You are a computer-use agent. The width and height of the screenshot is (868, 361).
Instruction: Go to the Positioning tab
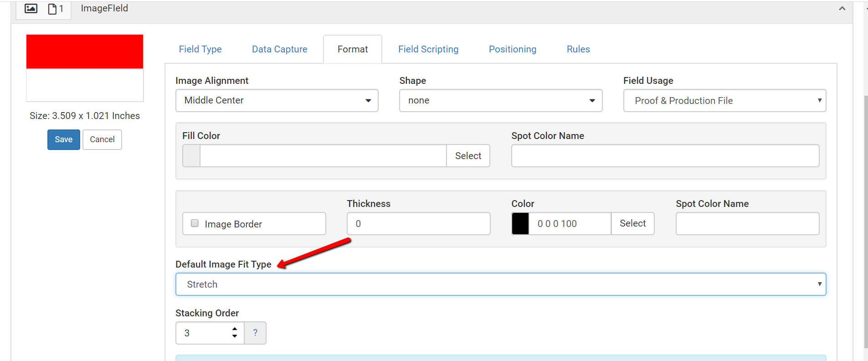coord(513,49)
